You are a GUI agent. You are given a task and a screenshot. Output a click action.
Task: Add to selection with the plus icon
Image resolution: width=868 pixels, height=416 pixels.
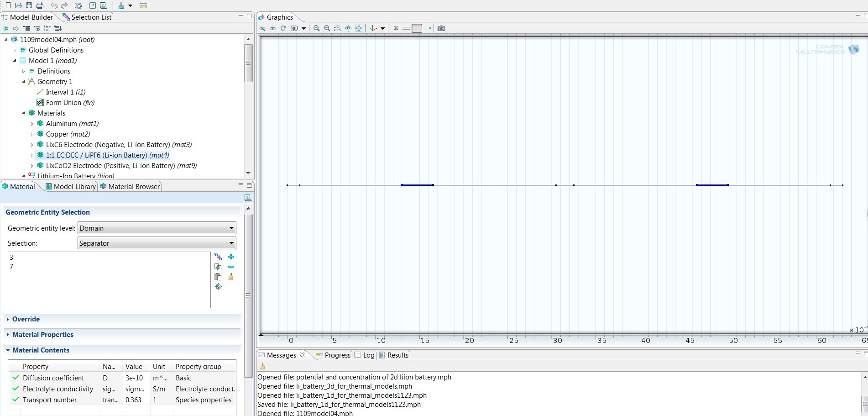tap(231, 257)
